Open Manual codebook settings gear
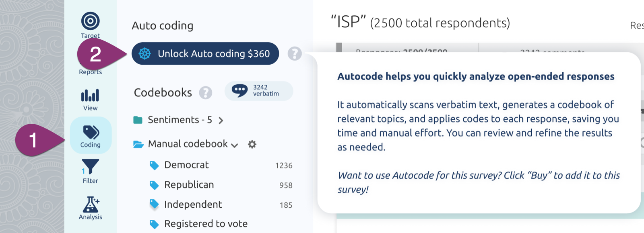 [x=252, y=144]
